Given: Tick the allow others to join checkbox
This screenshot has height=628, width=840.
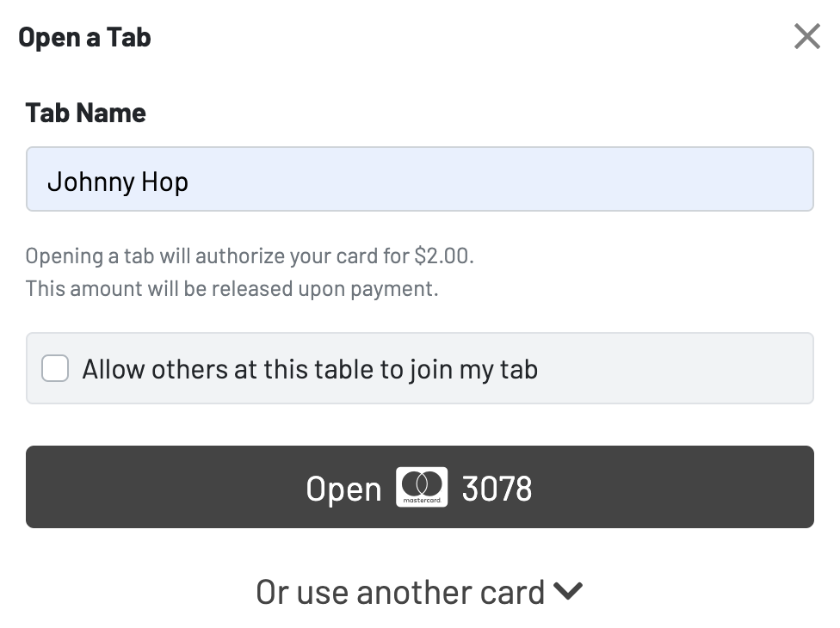Looking at the screenshot, I should click(x=55, y=369).
